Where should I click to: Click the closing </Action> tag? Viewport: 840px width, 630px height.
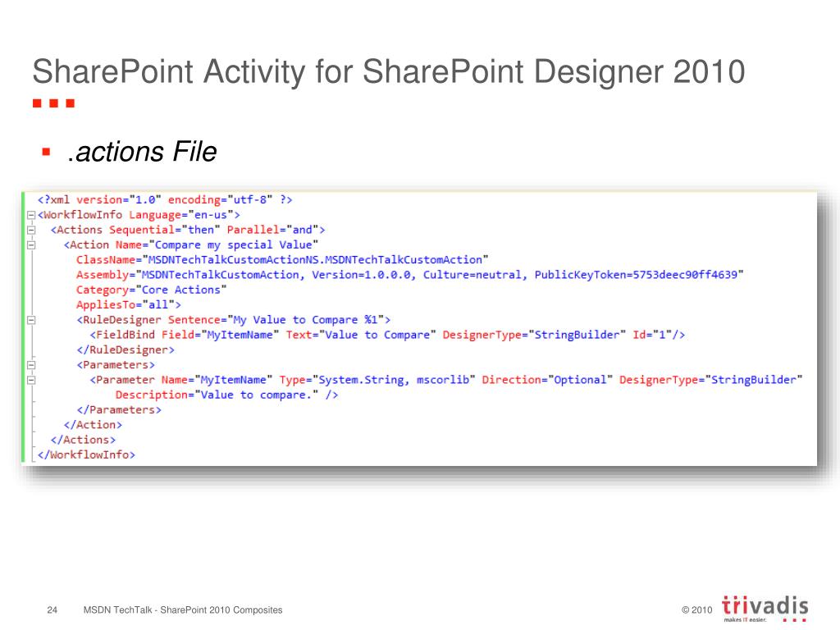(x=93, y=425)
